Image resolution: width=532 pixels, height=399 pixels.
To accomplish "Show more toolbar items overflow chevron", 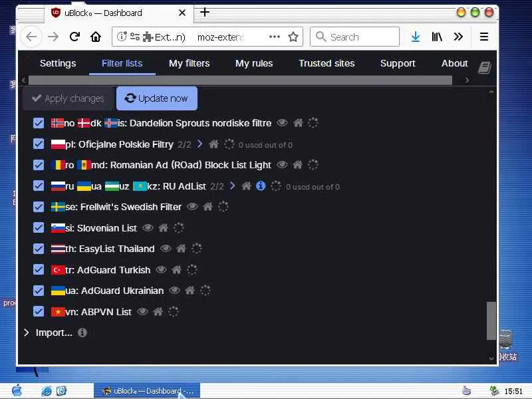I will coord(458,37).
